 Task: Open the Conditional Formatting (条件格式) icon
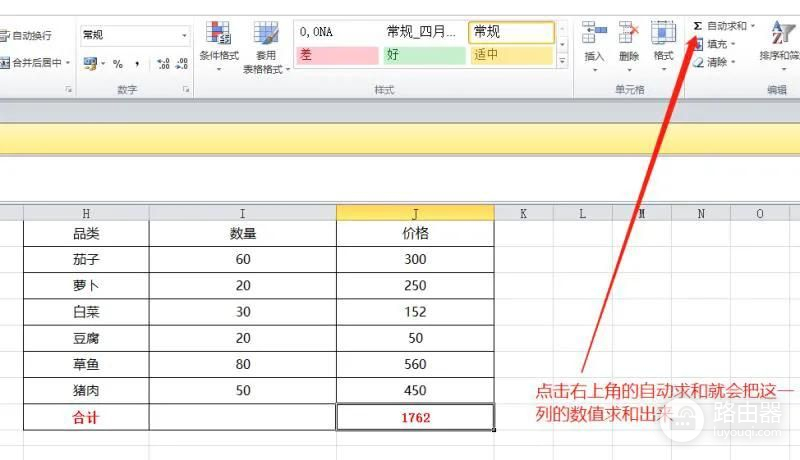(x=218, y=34)
